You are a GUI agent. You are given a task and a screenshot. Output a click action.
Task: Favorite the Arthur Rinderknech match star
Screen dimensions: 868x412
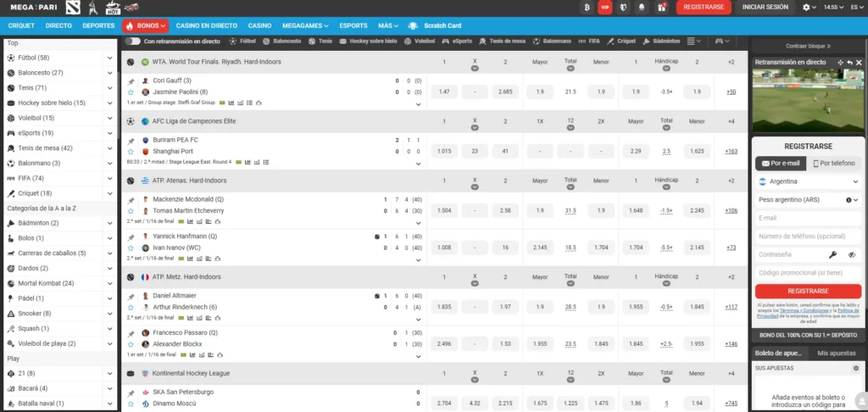[131, 308]
